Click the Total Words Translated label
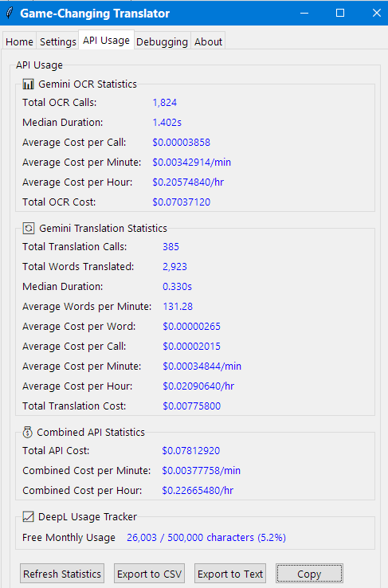388x588 pixels. coord(78,266)
